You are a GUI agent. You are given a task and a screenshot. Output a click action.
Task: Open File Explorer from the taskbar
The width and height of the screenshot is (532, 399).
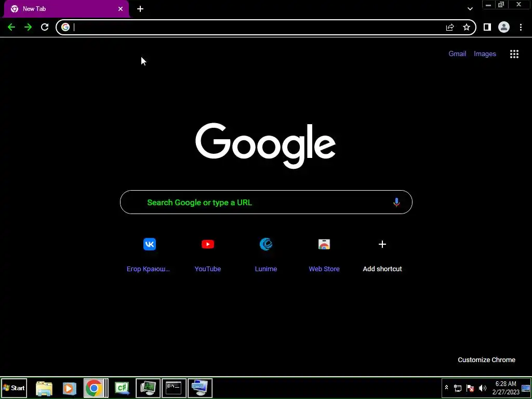(44, 388)
